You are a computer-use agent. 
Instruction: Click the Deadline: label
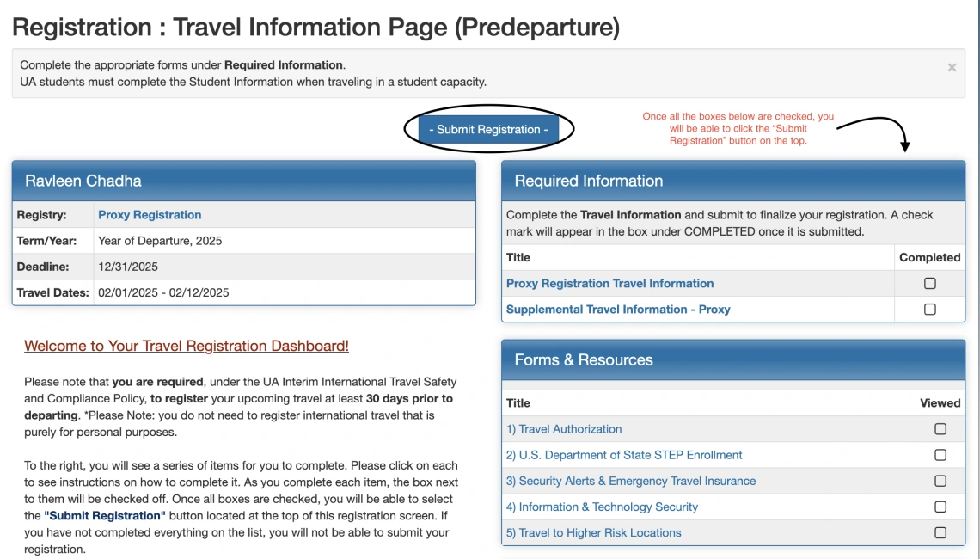(x=43, y=267)
